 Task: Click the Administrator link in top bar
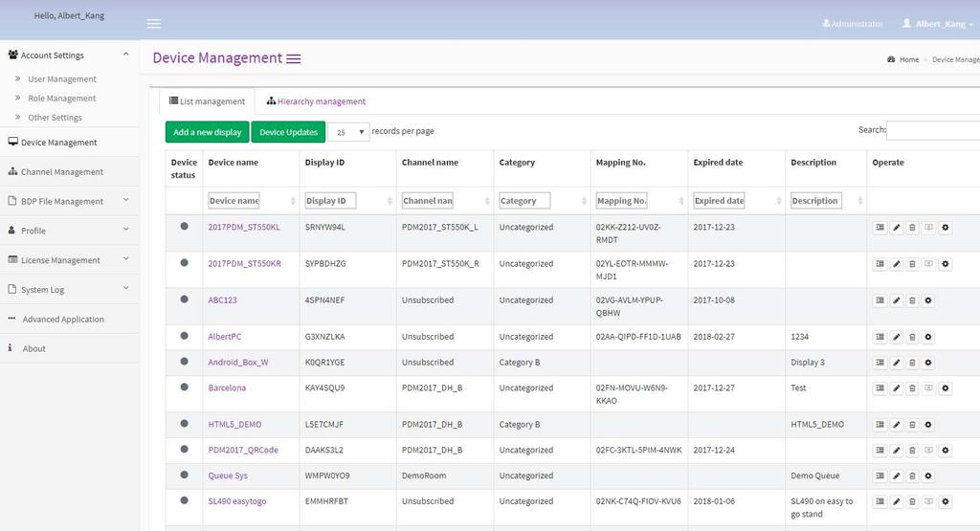(x=853, y=24)
